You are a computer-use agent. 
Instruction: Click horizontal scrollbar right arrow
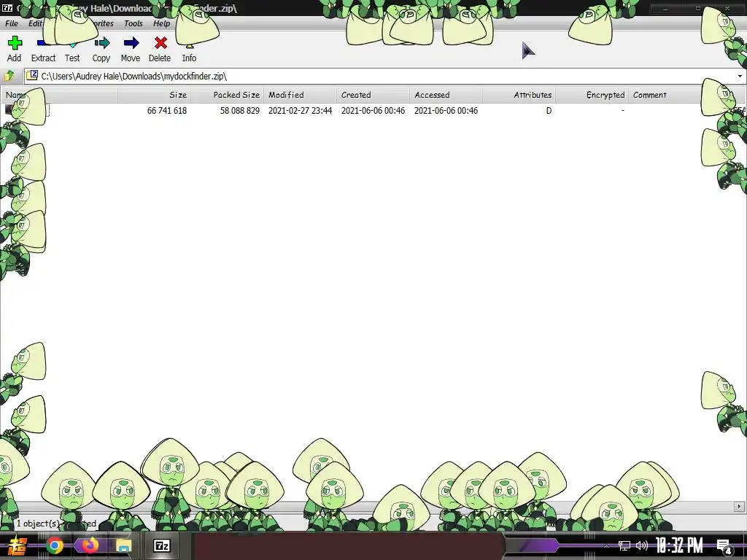(740, 507)
